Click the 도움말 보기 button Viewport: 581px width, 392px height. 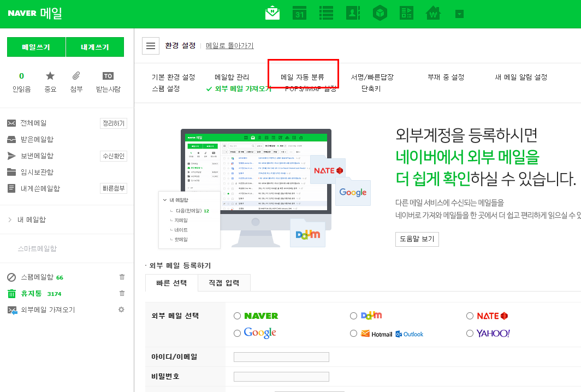pyautogui.click(x=417, y=239)
